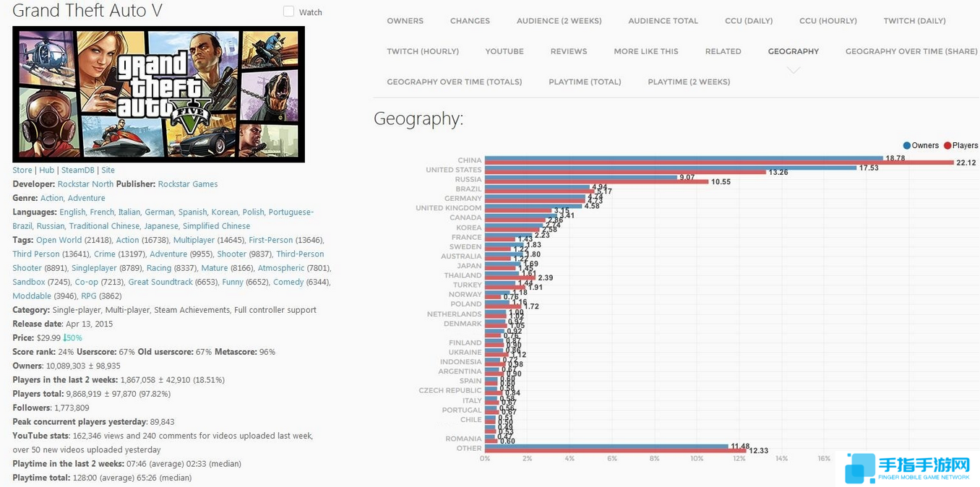
Task: Open the Audience Total tab
Action: pyautogui.click(x=663, y=21)
